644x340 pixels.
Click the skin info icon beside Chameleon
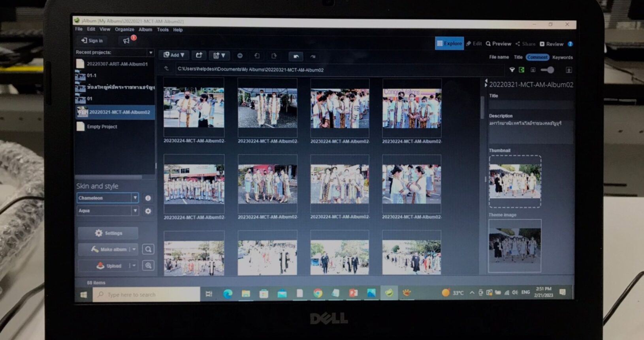(148, 198)
